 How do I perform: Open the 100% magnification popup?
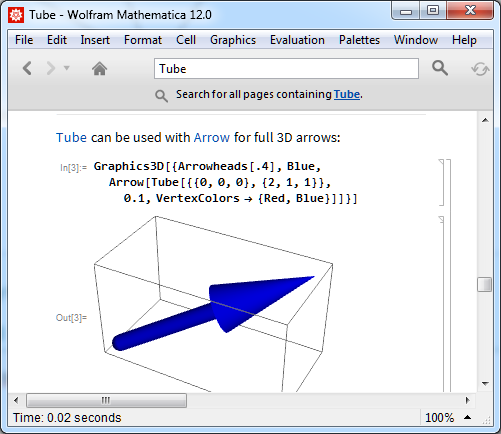point(439,418)
